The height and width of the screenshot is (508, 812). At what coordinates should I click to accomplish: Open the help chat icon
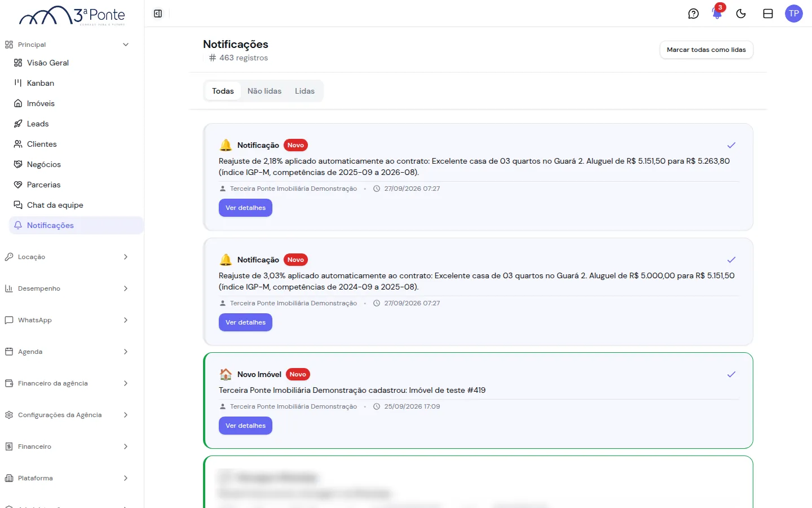694,14
